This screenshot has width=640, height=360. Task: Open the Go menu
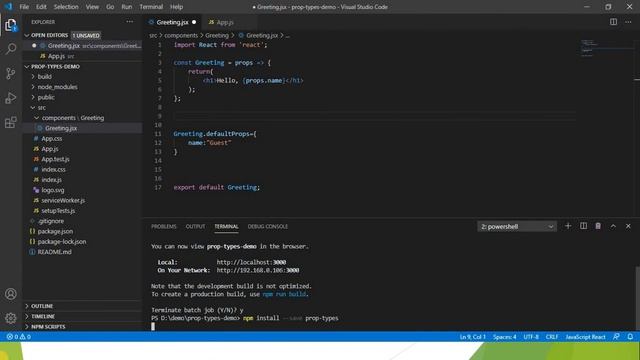(x=110, y=7)
